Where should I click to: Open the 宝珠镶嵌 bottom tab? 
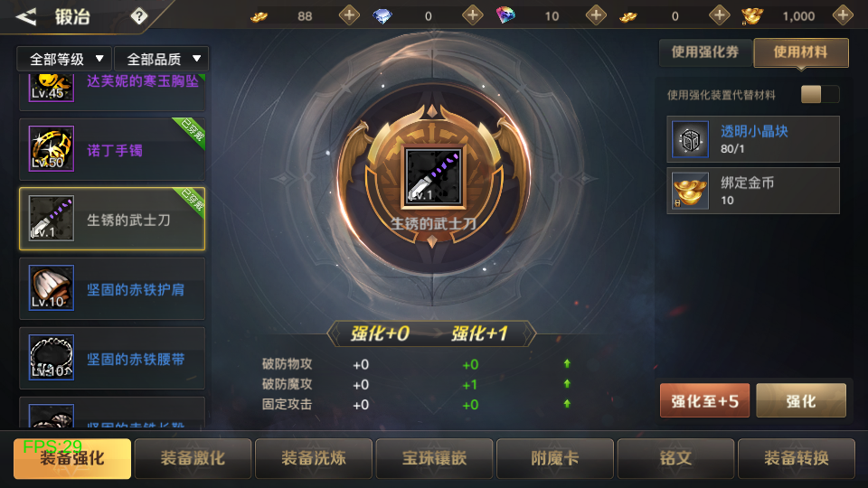(434, 458)
